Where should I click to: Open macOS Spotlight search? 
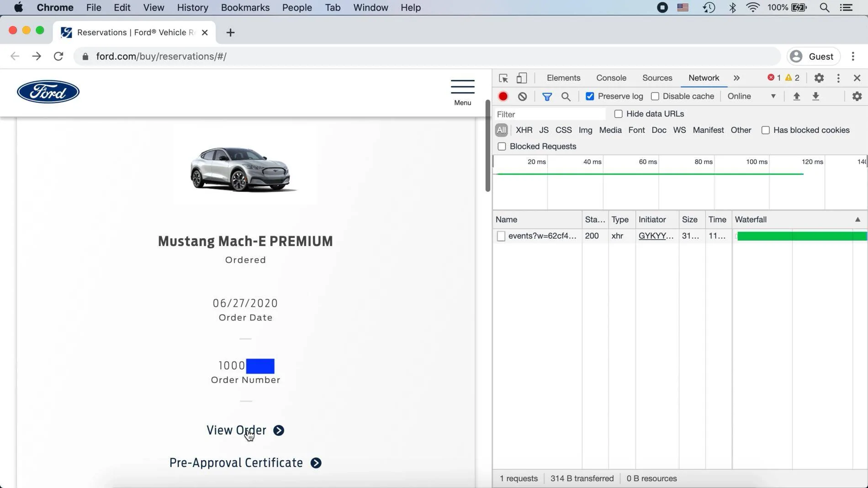(825, 7)
